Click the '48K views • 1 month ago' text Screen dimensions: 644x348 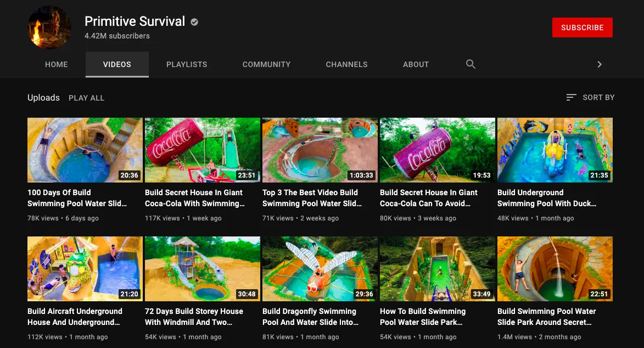(x=536, y=218)
